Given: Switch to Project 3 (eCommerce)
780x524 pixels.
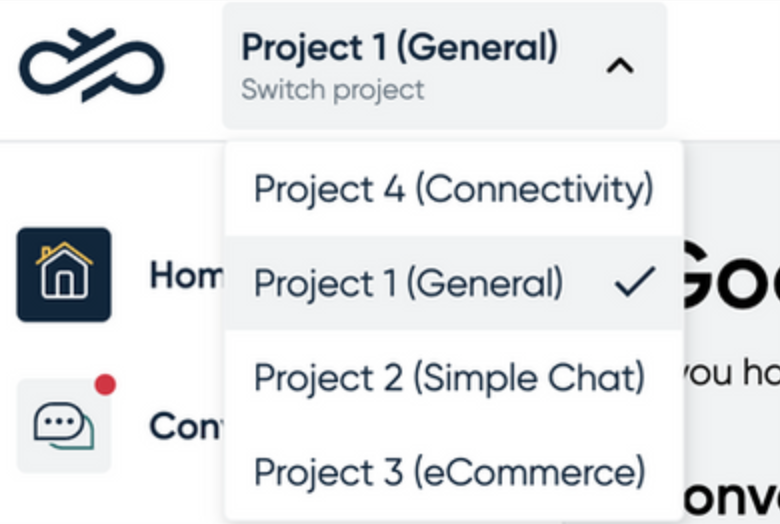Looking at the screenshot, I should [x=453, y=472].
